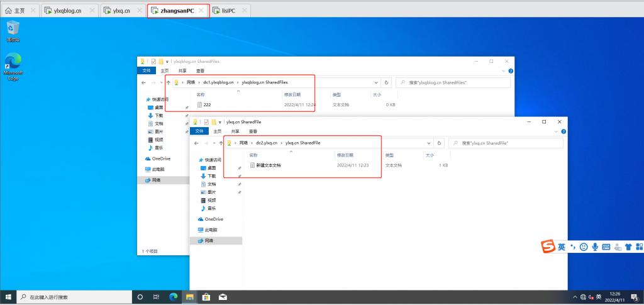The image size is (644, 305).
Task: Click 网络 breadcrumb in ylxq.cn SharedFile window
Action: (243, 143)
